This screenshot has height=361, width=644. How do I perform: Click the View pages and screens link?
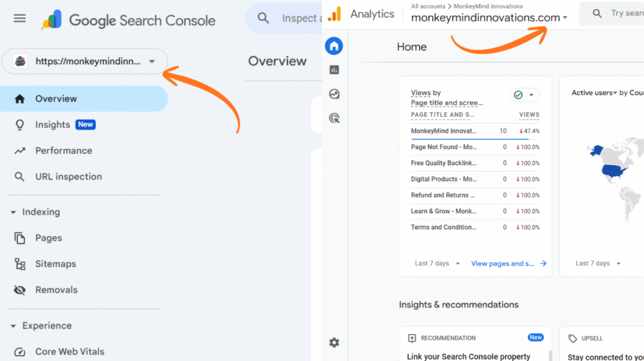click(x=508, y=264)
